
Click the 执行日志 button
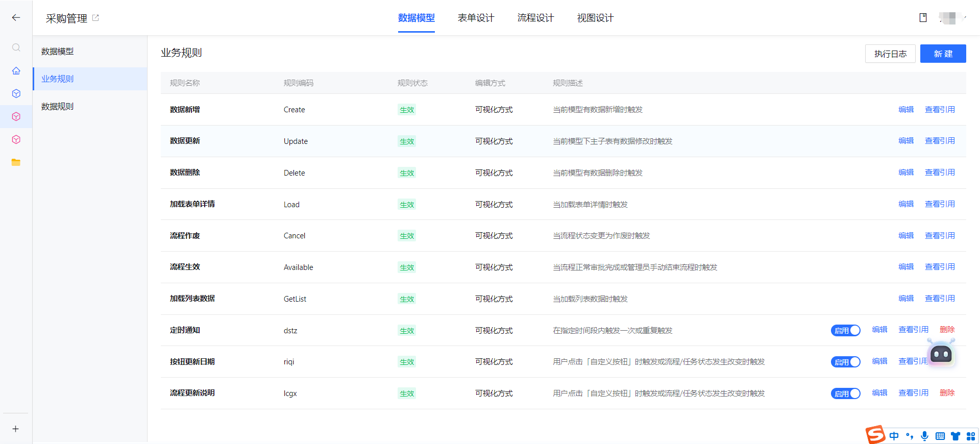890,54
